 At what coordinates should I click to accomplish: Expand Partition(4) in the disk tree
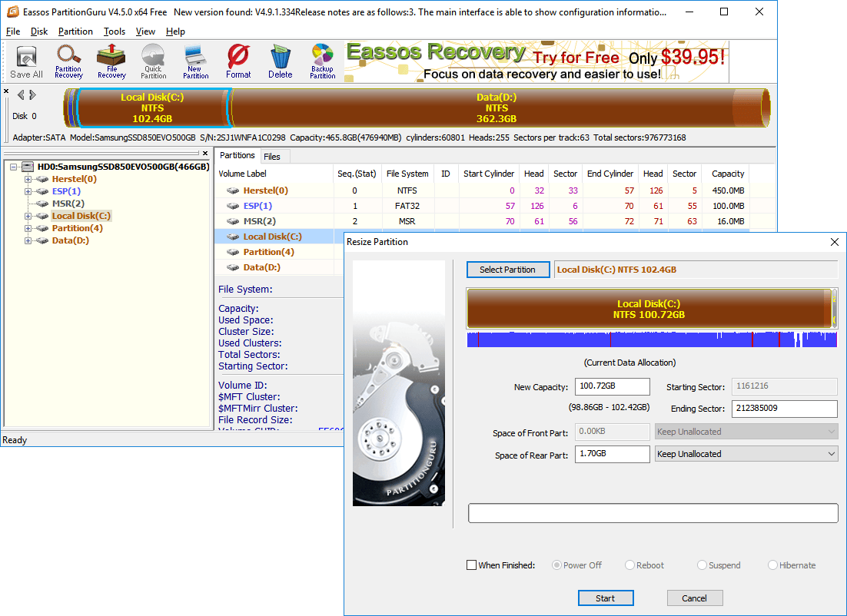click(28, 228)
